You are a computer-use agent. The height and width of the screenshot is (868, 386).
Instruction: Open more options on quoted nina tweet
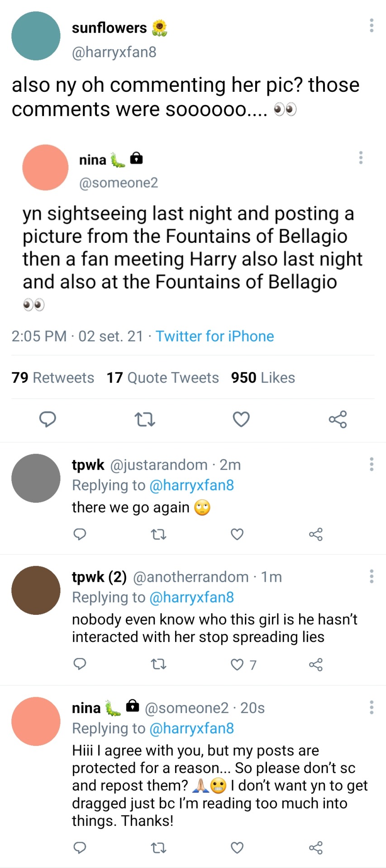(x=361, y=157)
